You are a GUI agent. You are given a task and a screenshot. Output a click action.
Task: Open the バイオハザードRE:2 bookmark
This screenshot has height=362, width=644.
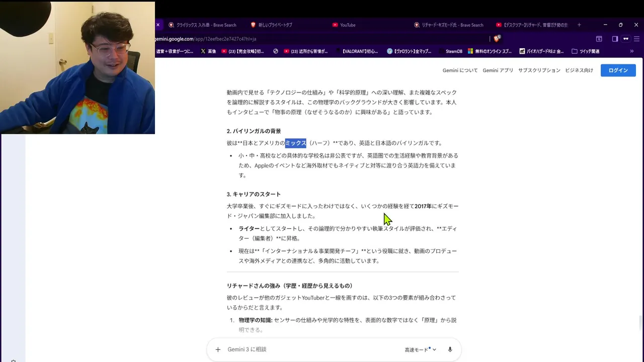[542, 51]
